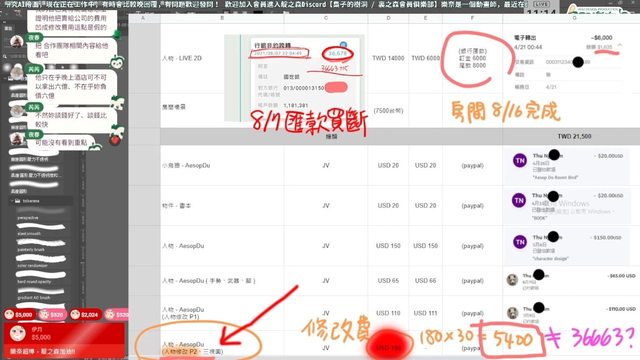Click profile photo beside the $65.00 payment

pyautogui.click(x=512, y=280)
